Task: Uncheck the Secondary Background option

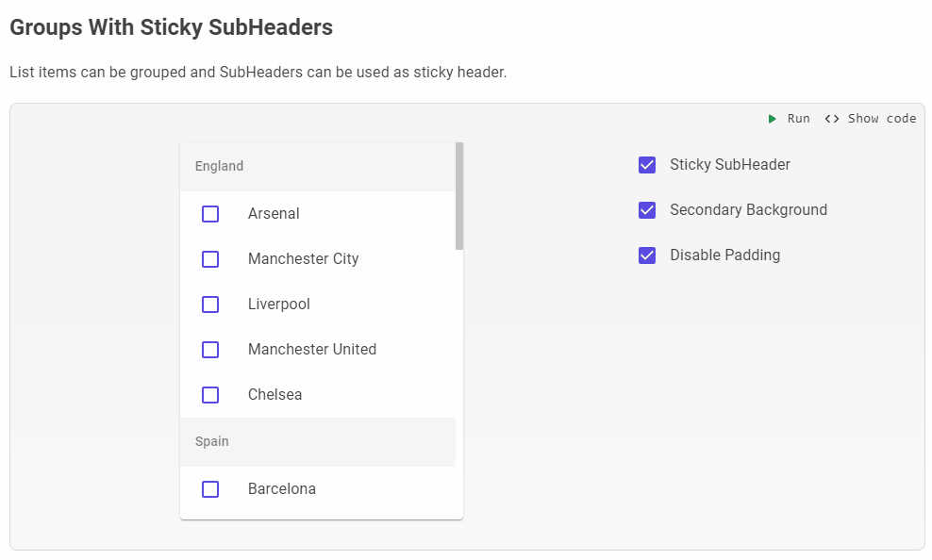Action: click(647, 210)
